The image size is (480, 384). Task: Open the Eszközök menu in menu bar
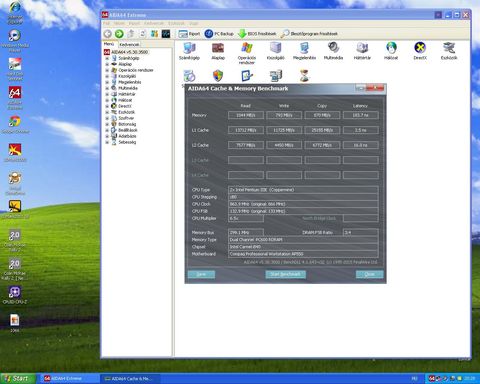[176, 23]
